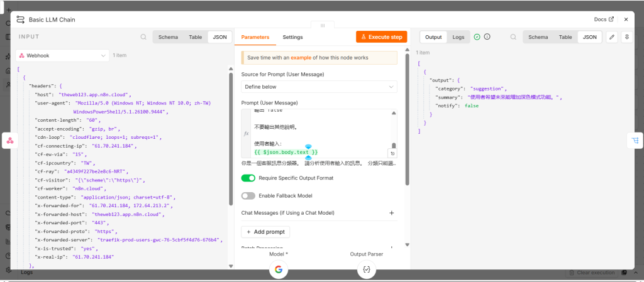Click the Execute step button
Image resolution: width=644 pixels, height=282 pixels.
[382, 37]
